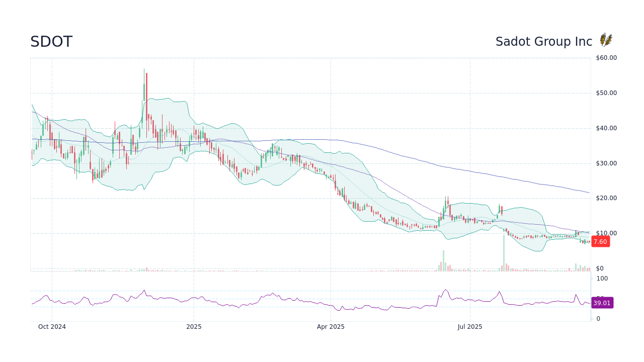Open the Jul 2025 axis entry
Viewport: 644px width, 362px height.
click(470, 327)
